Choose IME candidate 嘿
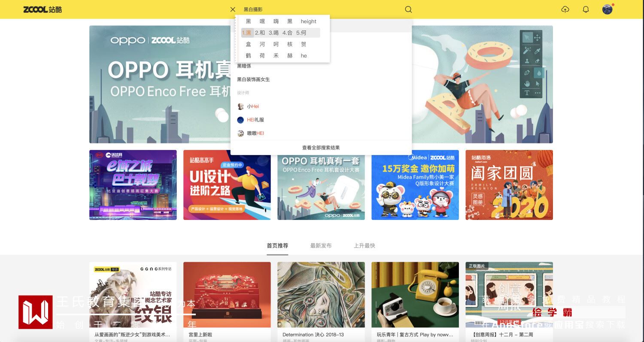 pos(262,21)
